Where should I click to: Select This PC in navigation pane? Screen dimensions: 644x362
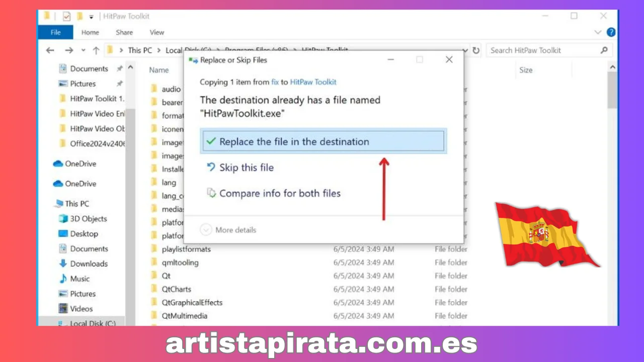coord(72,204)
